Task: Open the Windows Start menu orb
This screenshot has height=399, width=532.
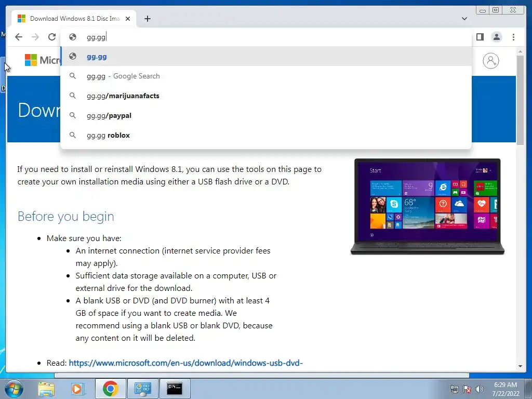Action: (14, 389)
